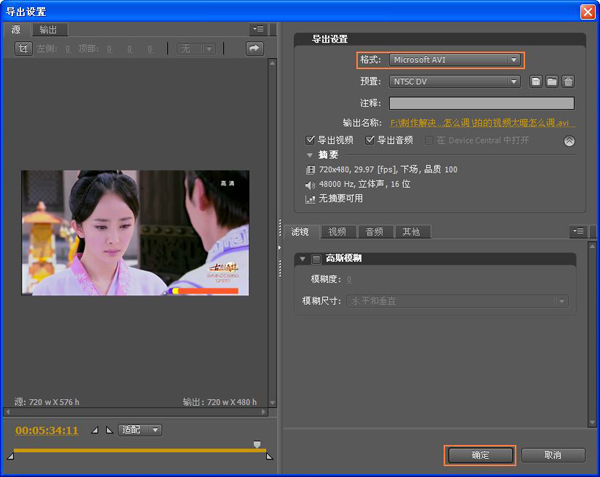Click the video summary line 720x480, 29.97 fps
600x477 pixels.
(x=388, y=169)
